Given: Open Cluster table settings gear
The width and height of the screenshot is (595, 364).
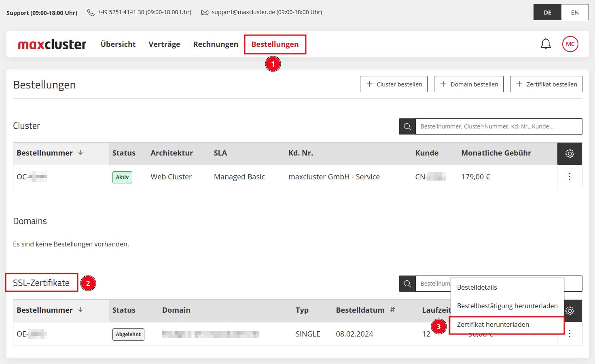Looking at the screenshot, I should tap(570, 154).
